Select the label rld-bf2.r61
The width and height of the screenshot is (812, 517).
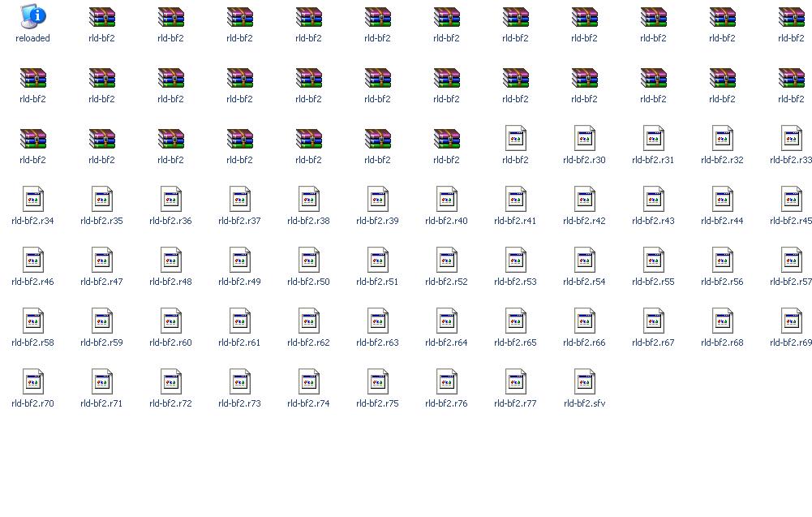point(239,343)
